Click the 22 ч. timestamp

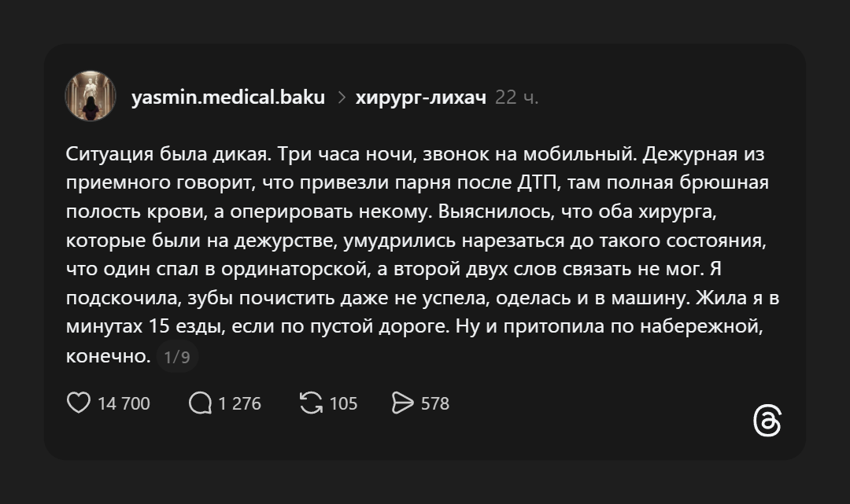point(516,97)
